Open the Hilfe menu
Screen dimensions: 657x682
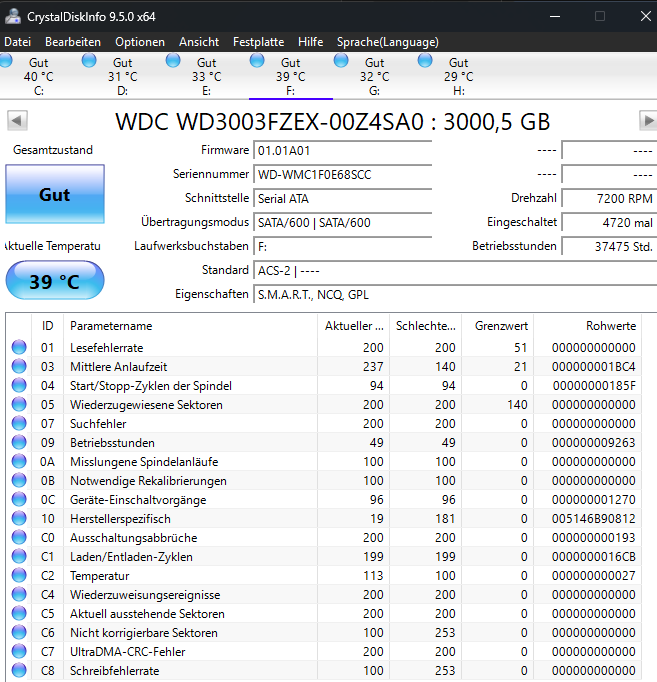(310, 42)
